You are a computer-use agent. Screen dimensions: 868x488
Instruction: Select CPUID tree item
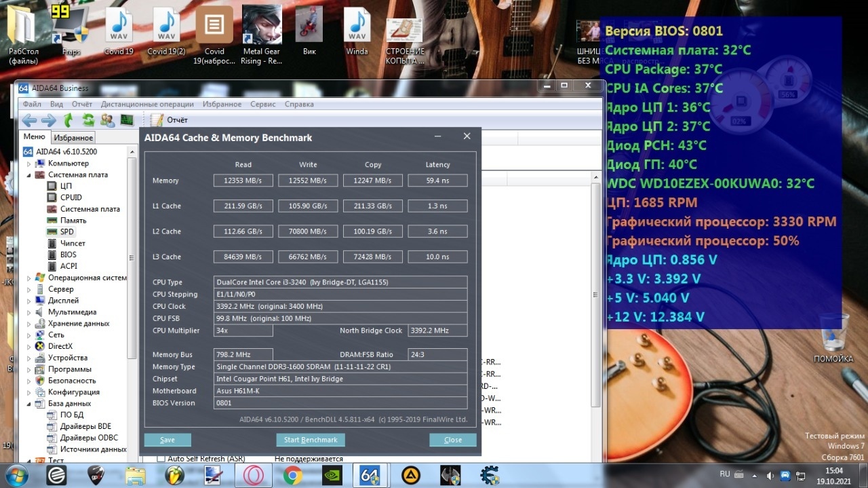pos(71,198)
